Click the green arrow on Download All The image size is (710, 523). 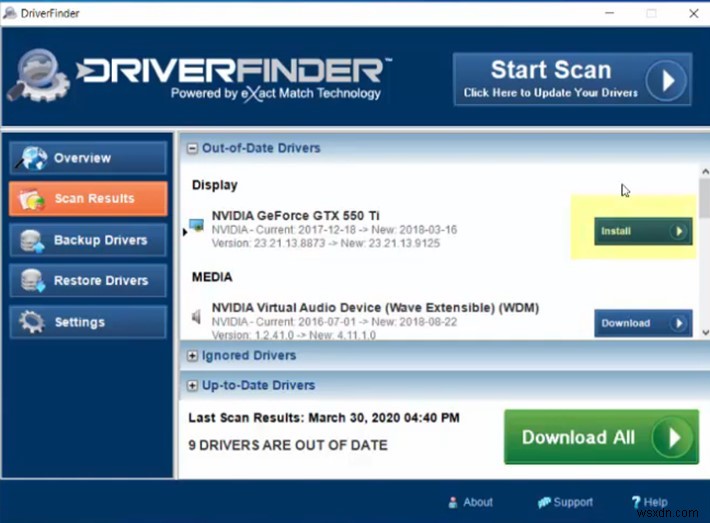[x=673, y=438]
